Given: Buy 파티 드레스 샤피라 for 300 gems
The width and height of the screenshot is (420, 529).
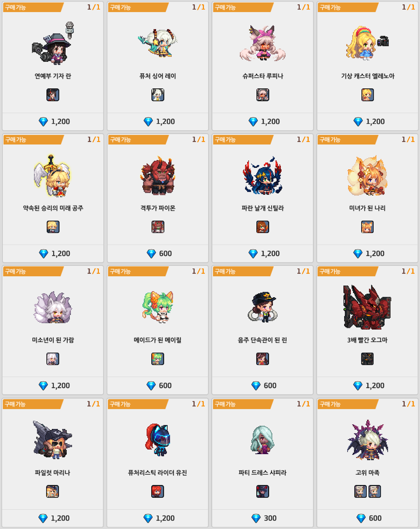Looking at the screenshot, I should point(262,518).
